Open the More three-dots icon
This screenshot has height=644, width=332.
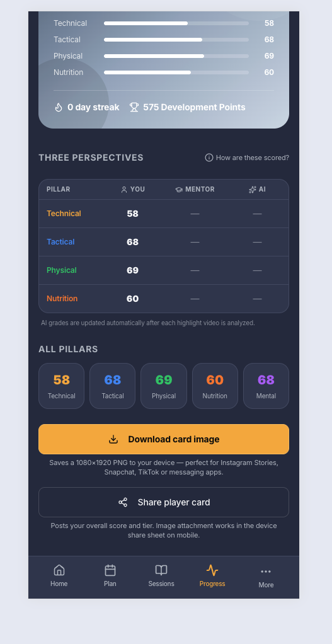coord(266,572)
